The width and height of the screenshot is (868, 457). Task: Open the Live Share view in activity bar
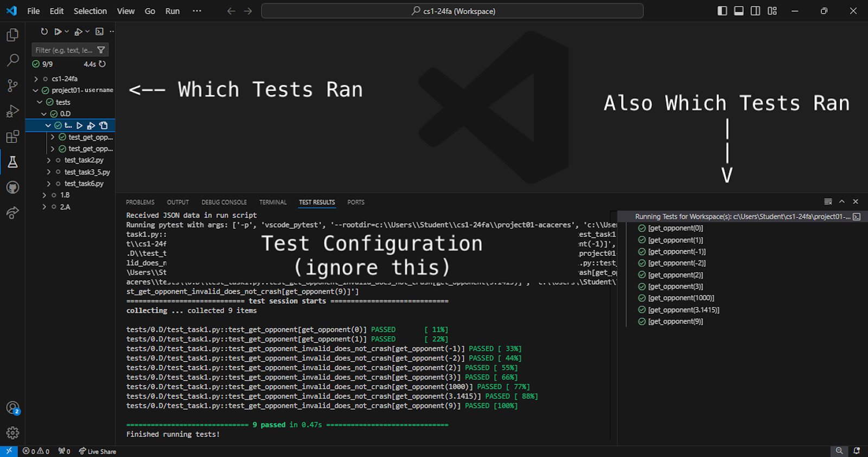[x=12, y=213]
